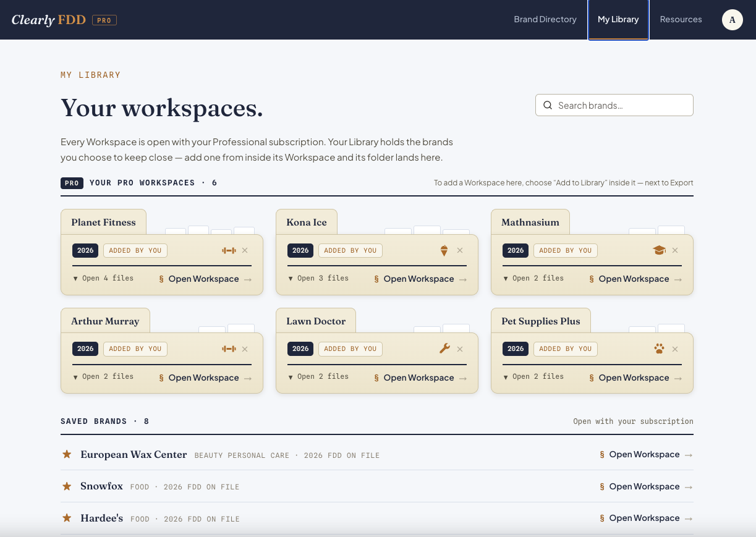Expand "Open 2 files" on Pet Supplies Plus
Viewport: 756px width, 537px height.
click(x=533, y=376)
